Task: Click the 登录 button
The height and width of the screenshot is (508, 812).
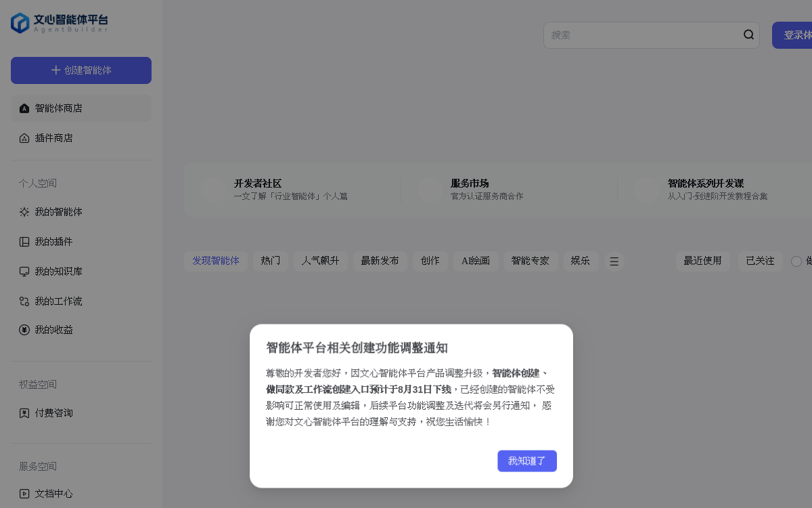Action: pyautogui.click(x=792, y=35)
